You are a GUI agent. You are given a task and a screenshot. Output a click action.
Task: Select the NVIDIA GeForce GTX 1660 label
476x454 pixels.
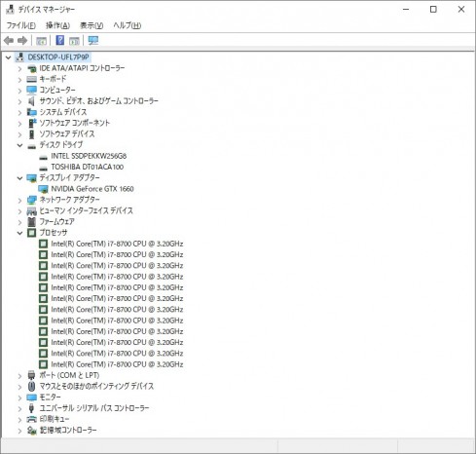click(92, 189)
